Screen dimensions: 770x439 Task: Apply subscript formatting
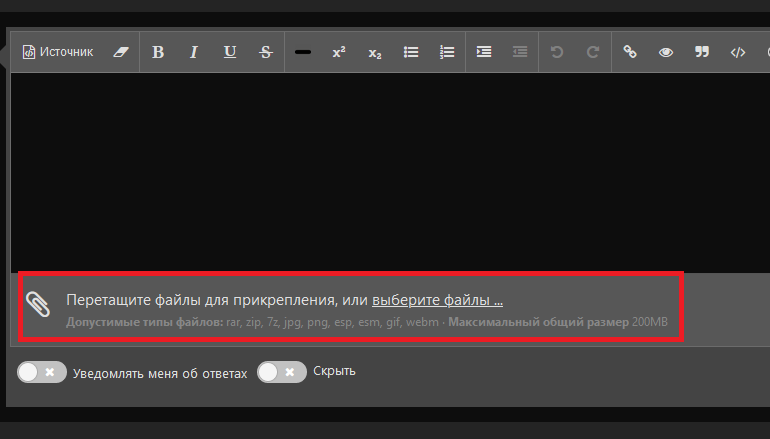[x=375, y=52]
